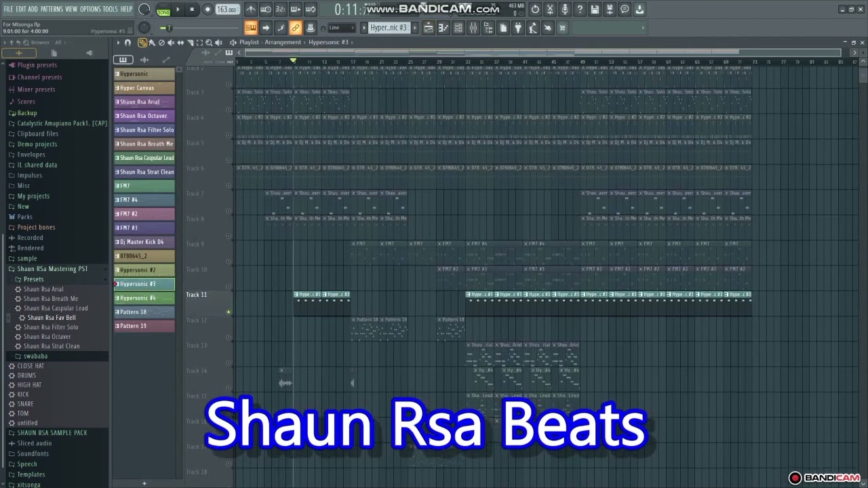868x488 pixels.
Task: Render project as audio file icon
Action: (x=610, y=9)
